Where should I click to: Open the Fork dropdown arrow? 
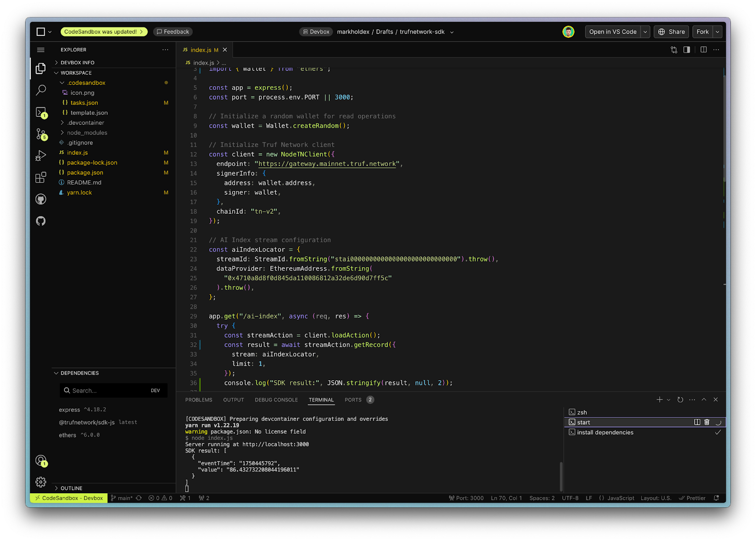(x=718, y=32)
